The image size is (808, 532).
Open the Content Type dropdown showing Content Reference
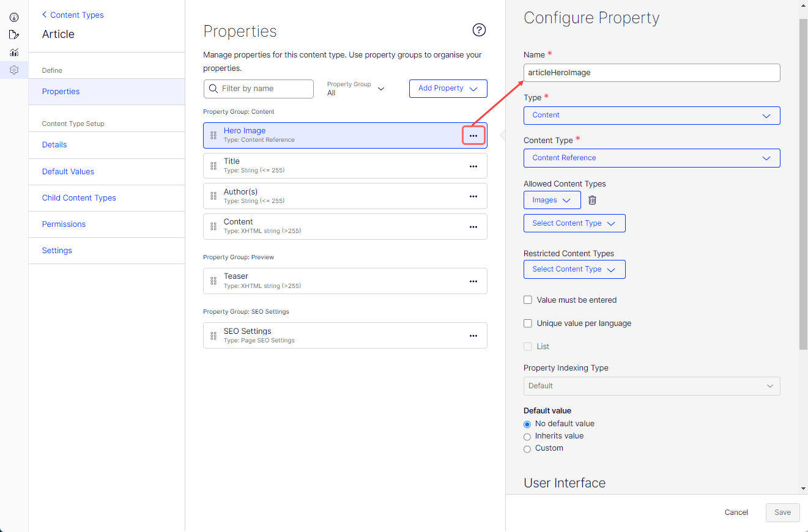pos(652,158)
